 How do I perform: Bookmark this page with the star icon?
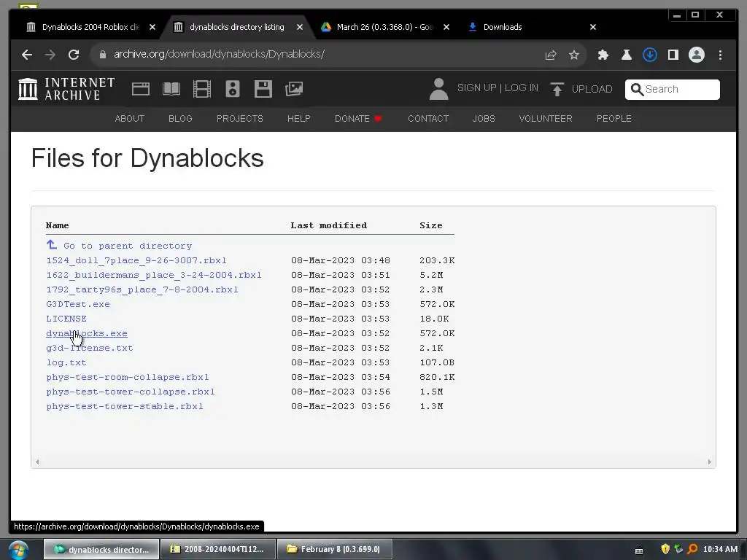[x=574, y=55]
